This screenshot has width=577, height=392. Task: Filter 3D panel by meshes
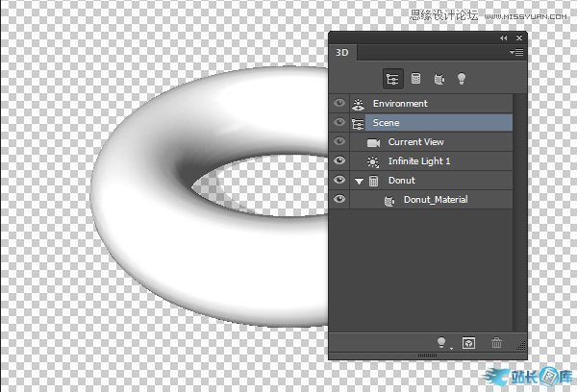[415, 78]
